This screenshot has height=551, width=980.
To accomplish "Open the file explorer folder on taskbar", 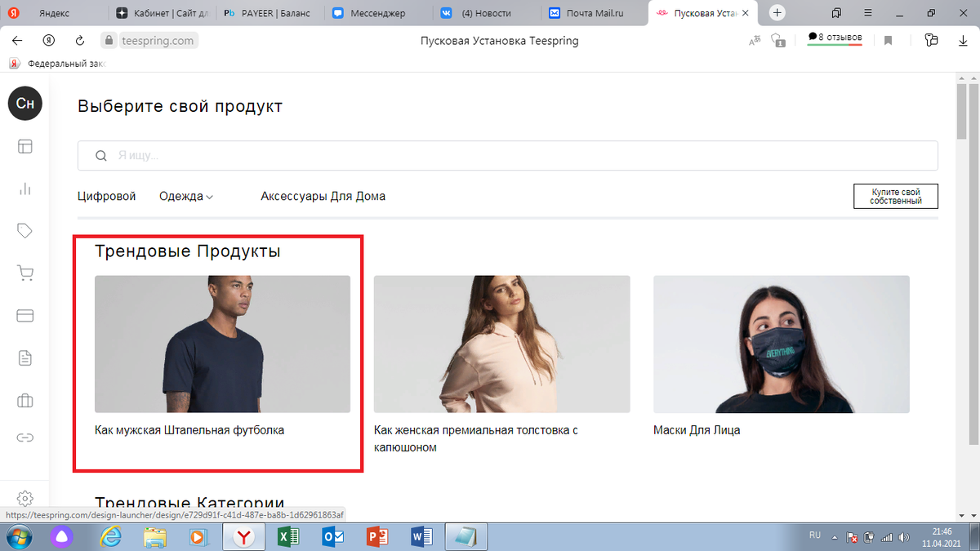I will tap(155, 536).
